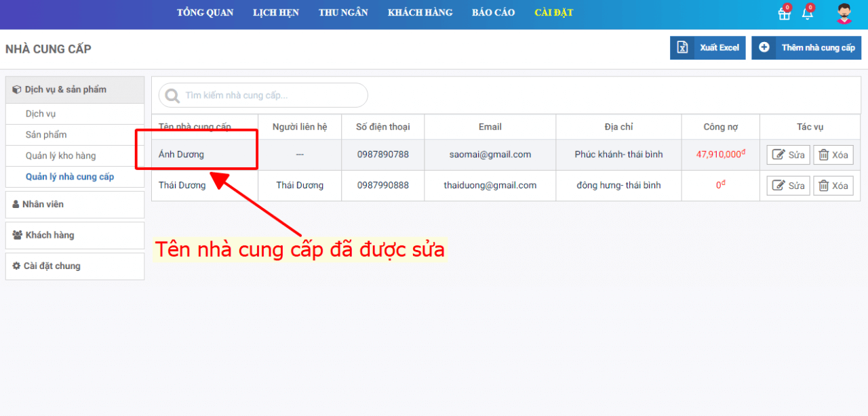Click the Excel file icon on export button
The height and width of the screenshot is (416, 868).
[x=682, y=48]
